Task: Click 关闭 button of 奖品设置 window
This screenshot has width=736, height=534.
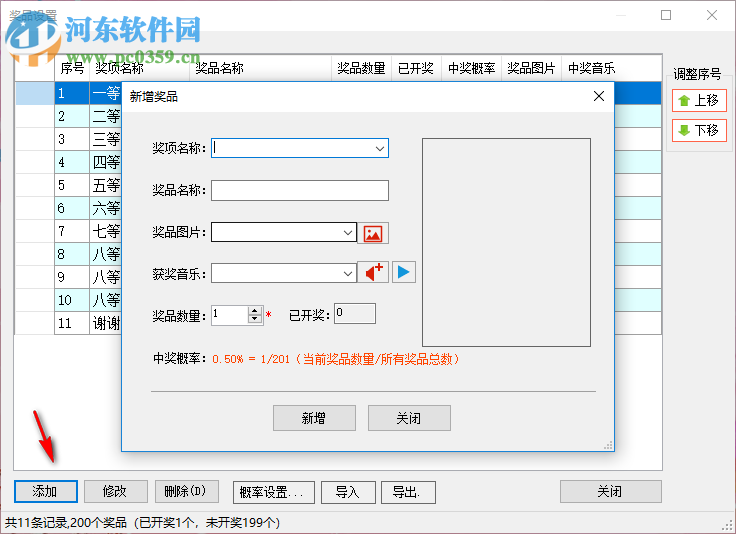Action: 610,491
